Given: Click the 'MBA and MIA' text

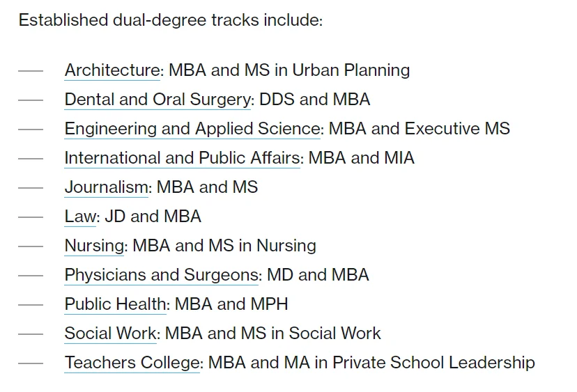Looking at the screenshot, I should (x=361, y=158).
